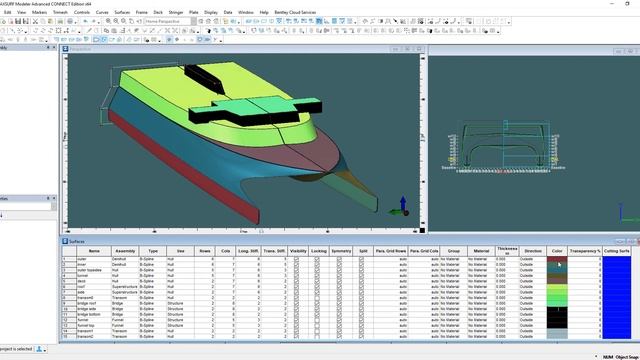Click the second magnifier zoom icon
640x360 pixels.
(116, 21)
